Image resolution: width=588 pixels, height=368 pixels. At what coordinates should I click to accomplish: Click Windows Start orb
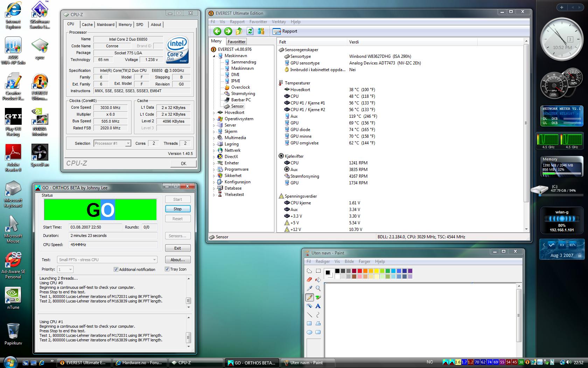(10, 362)
